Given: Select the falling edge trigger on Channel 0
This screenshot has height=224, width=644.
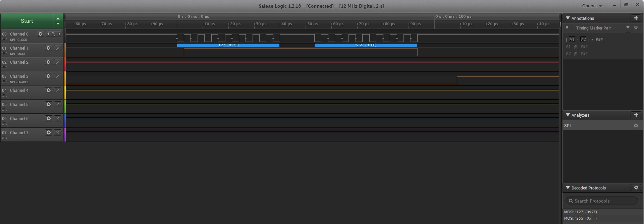Looking at the screenshot, I should [x=54, y=34].
